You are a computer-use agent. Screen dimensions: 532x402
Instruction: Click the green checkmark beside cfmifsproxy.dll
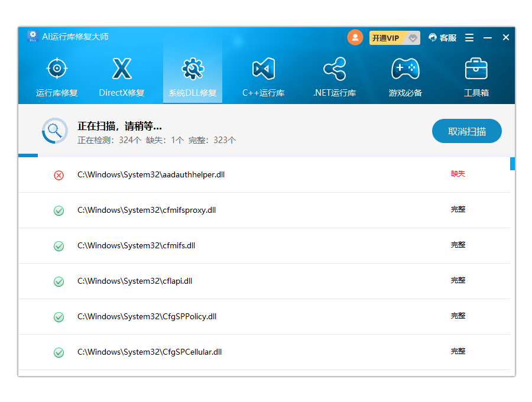(x=59, y=210)
